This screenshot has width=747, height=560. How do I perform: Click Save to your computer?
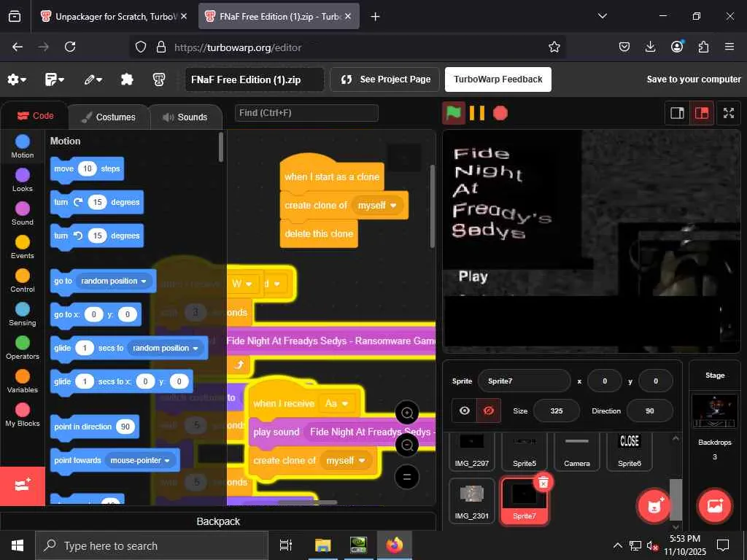pyautogui.click(x=694, y=79)
